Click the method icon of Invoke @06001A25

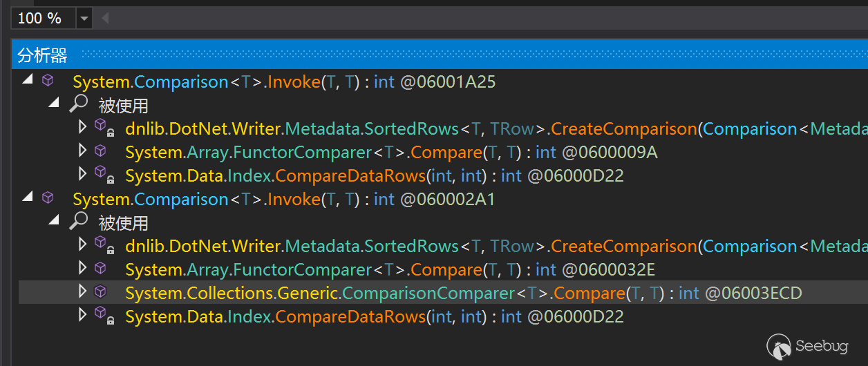pyautogui.click(x=48, y=81)
